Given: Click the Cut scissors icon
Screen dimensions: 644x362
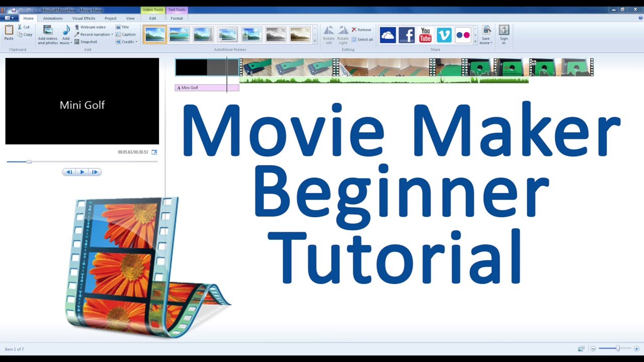Looking at the screenshot, I should 20,27.
